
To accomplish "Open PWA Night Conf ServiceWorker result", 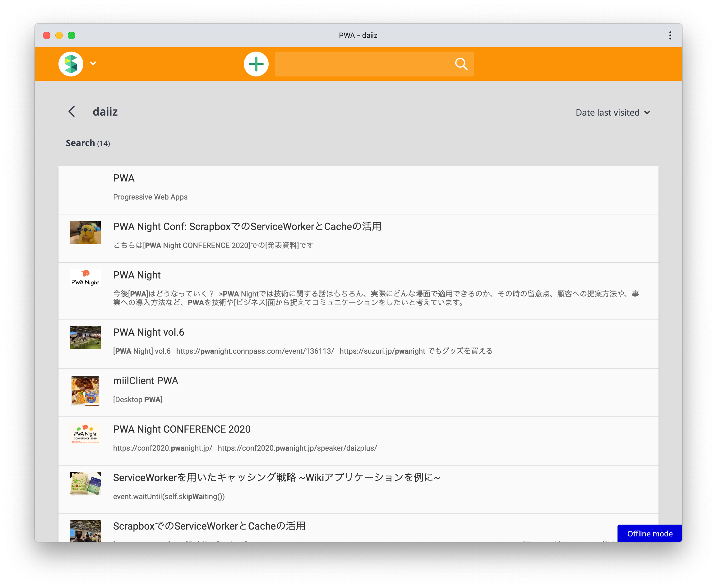I will coord(247,226).
